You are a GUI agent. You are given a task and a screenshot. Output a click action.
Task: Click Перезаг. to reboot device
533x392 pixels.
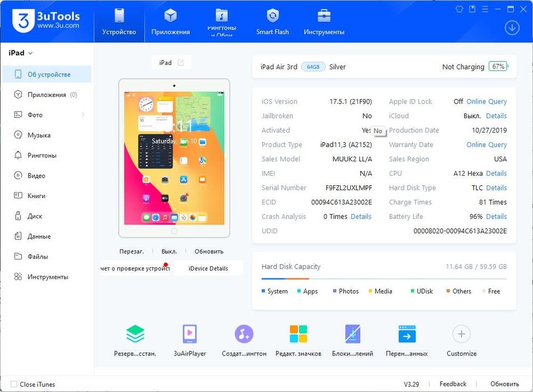(132, 251)
